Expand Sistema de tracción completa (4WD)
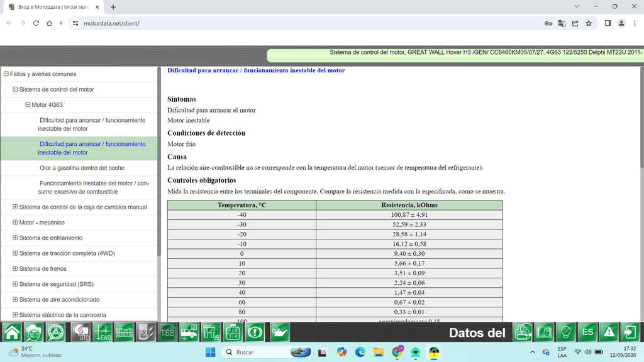The image size is (644, 362). [15, 253]
